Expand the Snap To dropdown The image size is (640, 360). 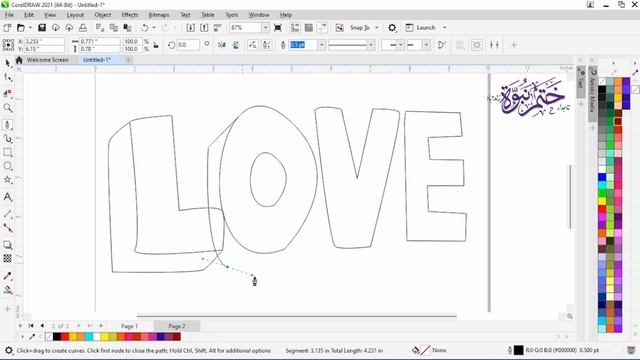(x=377, y=28)
